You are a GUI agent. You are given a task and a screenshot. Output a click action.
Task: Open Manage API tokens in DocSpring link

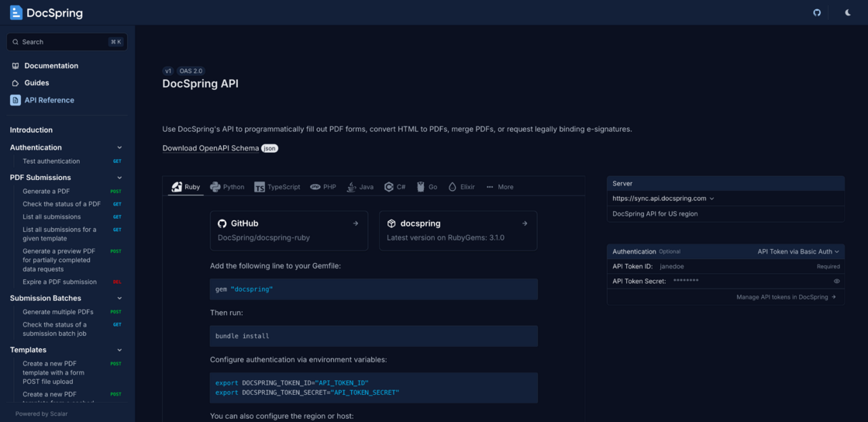[786, 297]
